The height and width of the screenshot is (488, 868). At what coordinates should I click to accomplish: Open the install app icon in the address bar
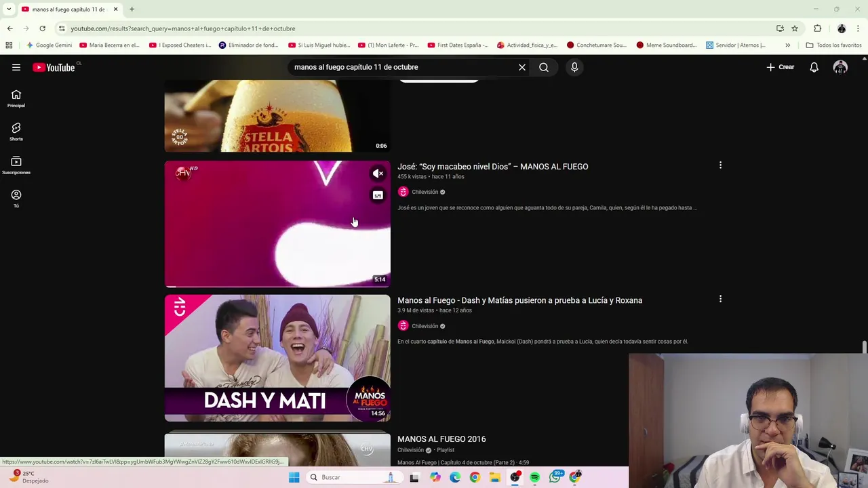click(780, 28)
